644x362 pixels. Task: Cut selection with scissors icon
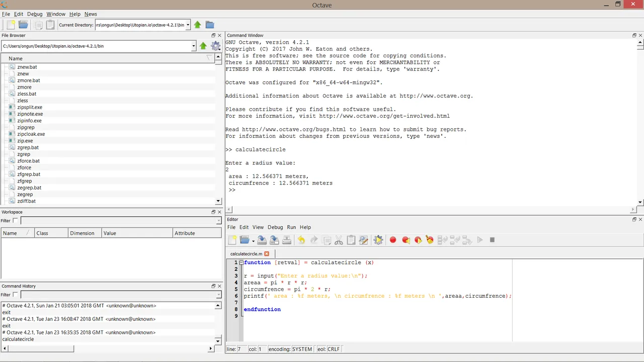(339, 240)
